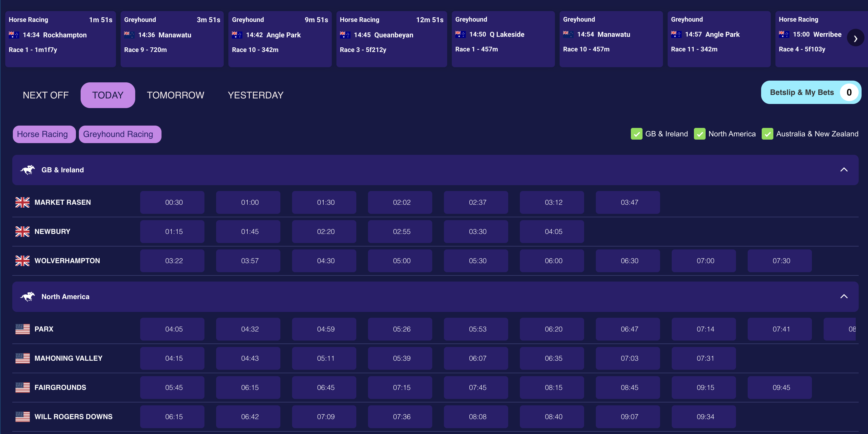
Task: Switch to the TOMORROW tab
Action: [175, 95]
